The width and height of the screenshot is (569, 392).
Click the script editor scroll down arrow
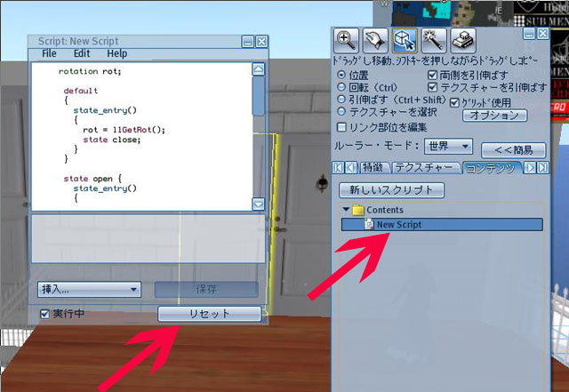[x=259, y=204]
